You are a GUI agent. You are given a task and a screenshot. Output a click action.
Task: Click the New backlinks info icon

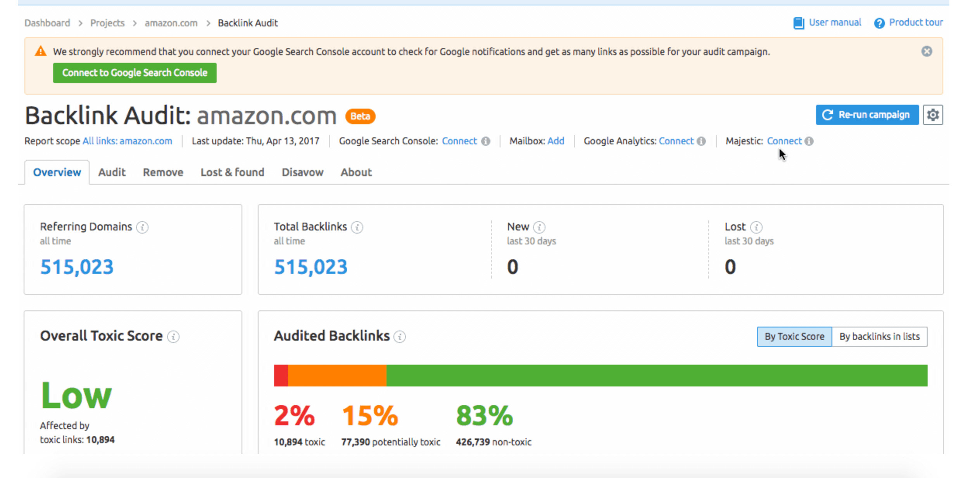(539, 227)
